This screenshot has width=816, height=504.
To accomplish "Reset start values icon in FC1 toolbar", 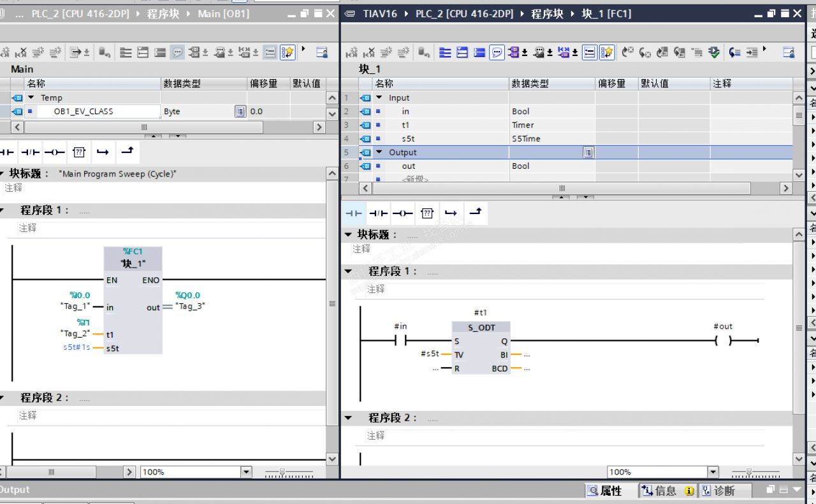I will pyautogui.click(x=424, y=52).
